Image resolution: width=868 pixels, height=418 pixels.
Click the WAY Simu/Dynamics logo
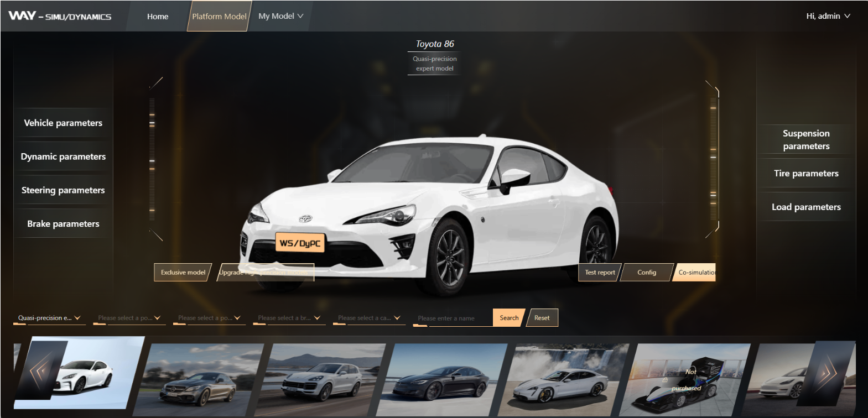tap(60, 16)
